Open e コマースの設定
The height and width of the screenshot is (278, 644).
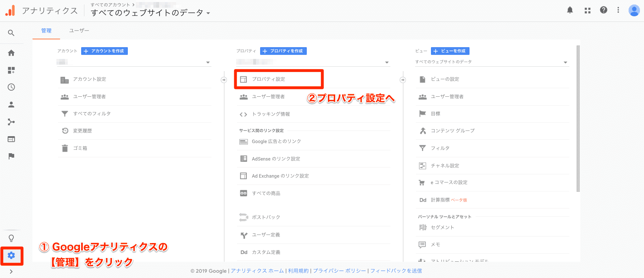coord(449,182)
